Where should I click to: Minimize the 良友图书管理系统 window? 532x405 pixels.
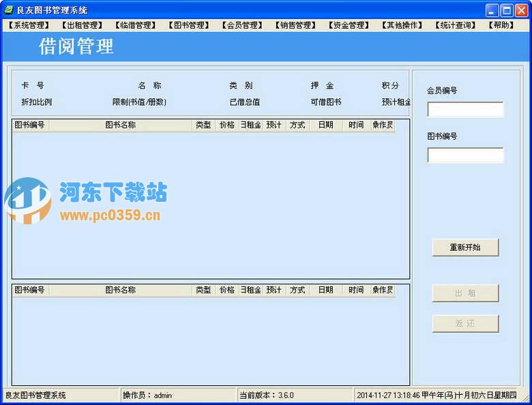coord(492,10)
